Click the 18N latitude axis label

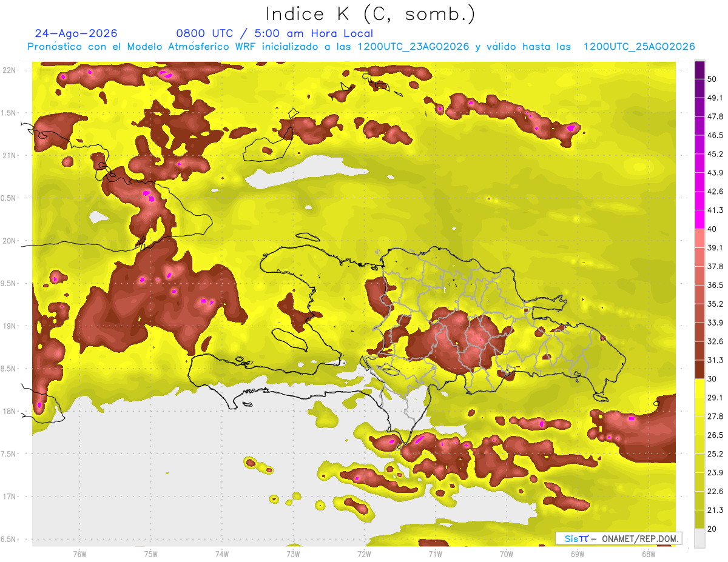9,412
